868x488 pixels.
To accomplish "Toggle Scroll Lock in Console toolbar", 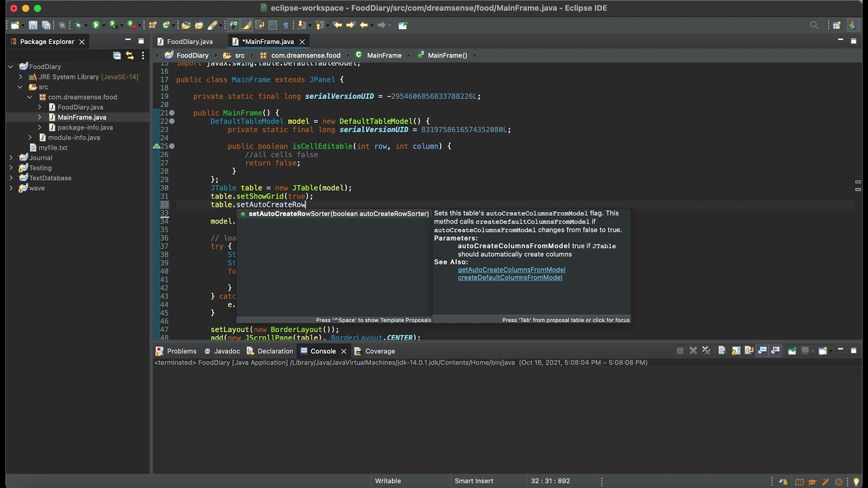I will tap(736, 351).
